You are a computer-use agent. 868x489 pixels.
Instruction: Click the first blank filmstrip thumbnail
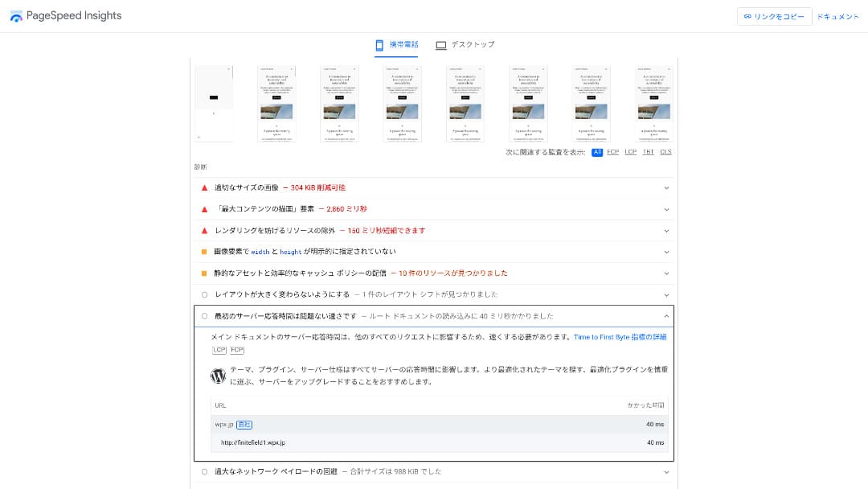coord(213,103)
